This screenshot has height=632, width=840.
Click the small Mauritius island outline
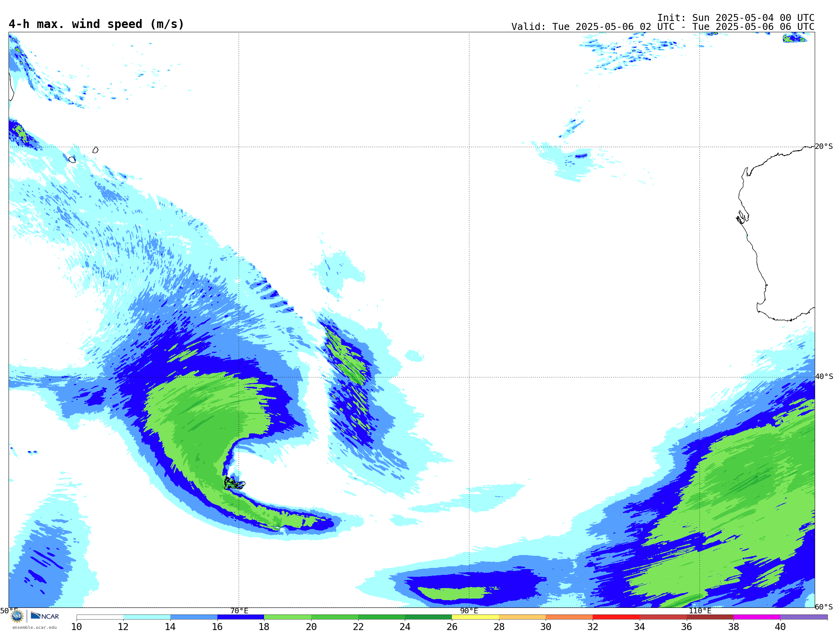[95, 150]
